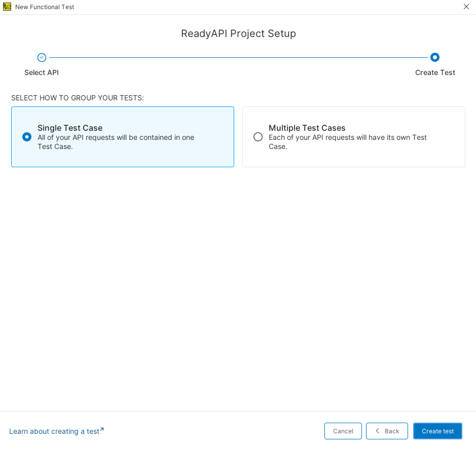Image resolution: width=476 pixels, height=449 pixels.
Task: Select the Multiple Test Cases radio button
Action: click(x=258, y=137)
